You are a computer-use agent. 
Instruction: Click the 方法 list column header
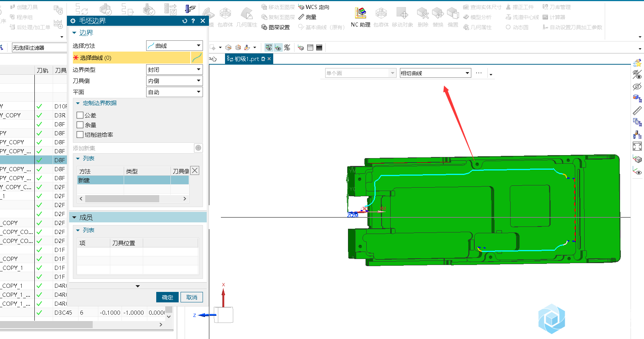coord(100,171)
